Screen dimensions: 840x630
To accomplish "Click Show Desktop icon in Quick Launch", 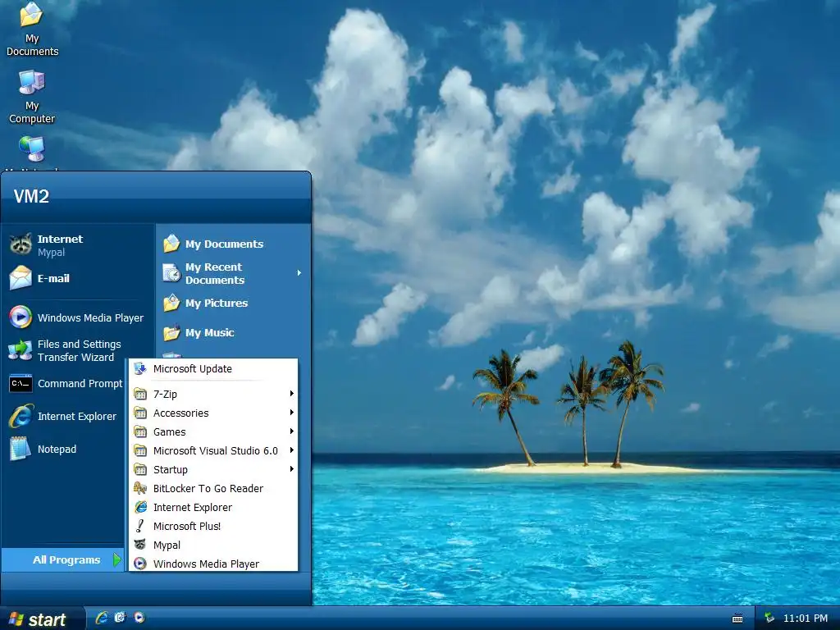I will (x=120, y=618).
